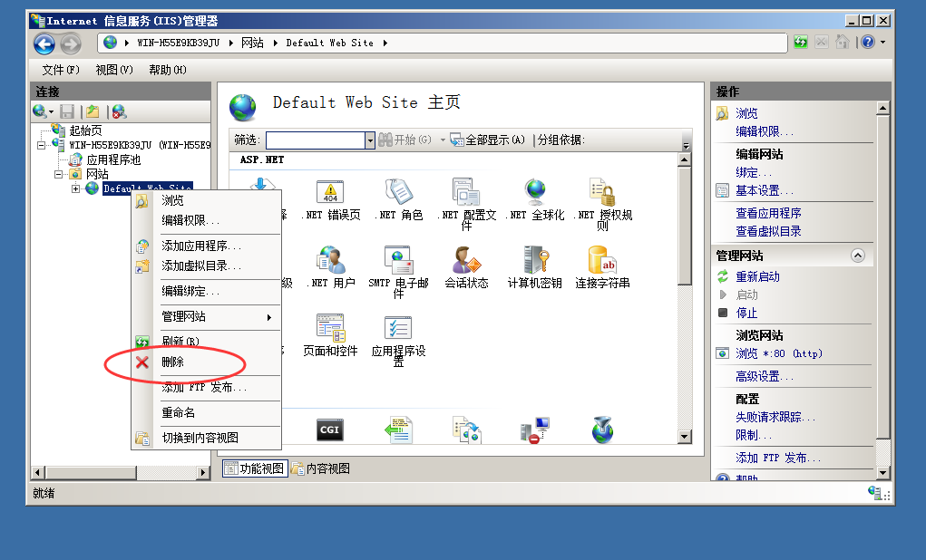The width and height of the screenshot is (926, 560).
Task: Open the .NET 全球化 feature
Action: 534,195
